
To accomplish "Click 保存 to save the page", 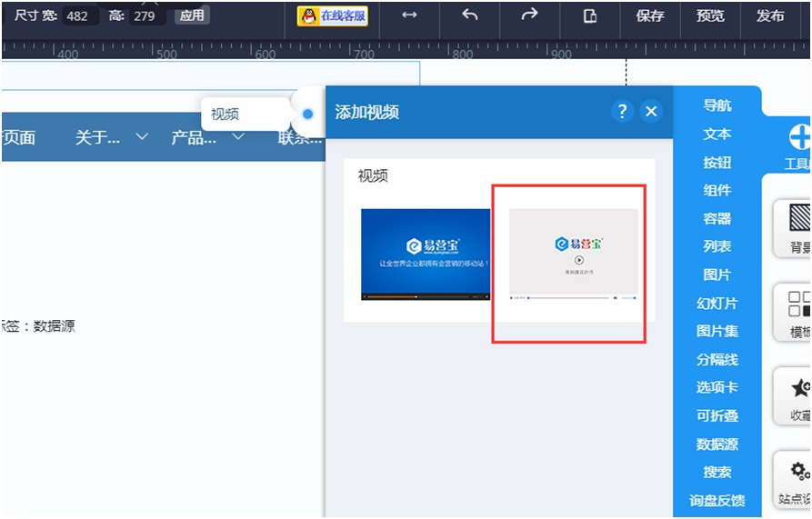I will pos(650,16).
